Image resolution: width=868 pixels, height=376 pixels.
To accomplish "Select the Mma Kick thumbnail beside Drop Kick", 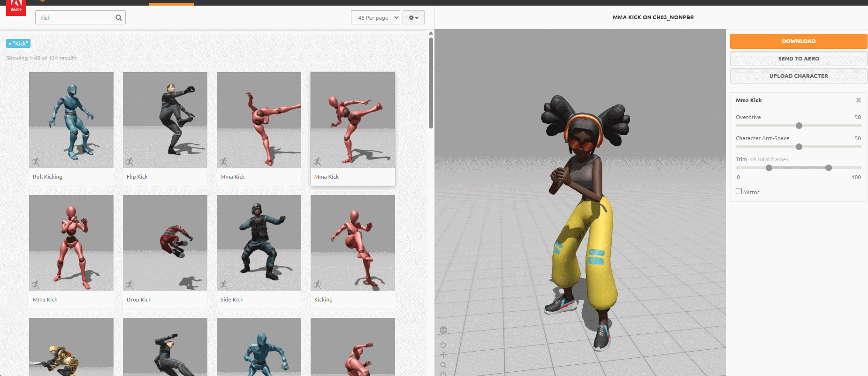I will [x=71, y=243].
